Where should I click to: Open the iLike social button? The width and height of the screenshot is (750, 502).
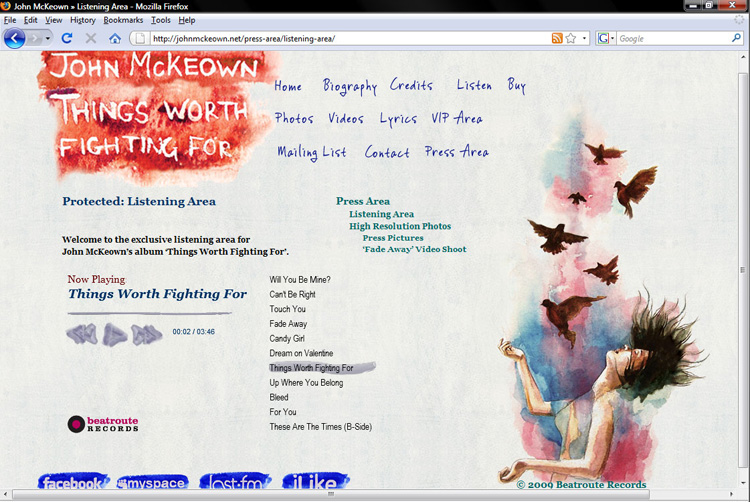point(315,481)
